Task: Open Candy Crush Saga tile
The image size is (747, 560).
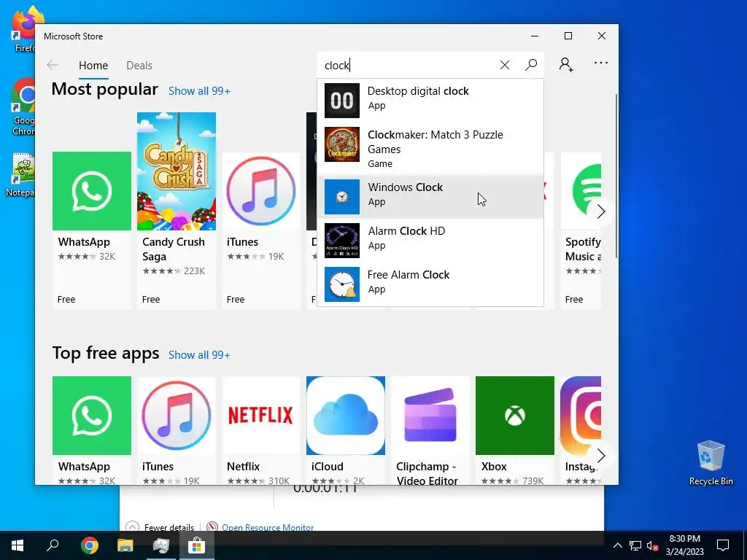Action: click(177, 211)
